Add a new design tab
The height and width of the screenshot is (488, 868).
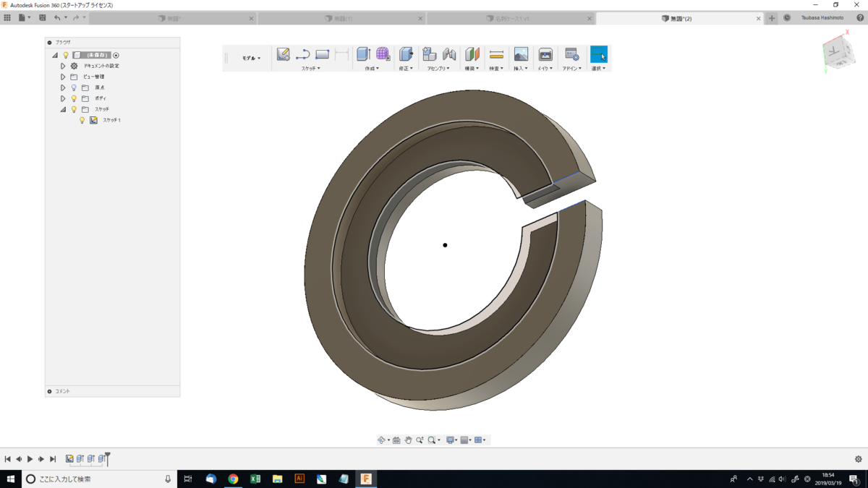772,18
